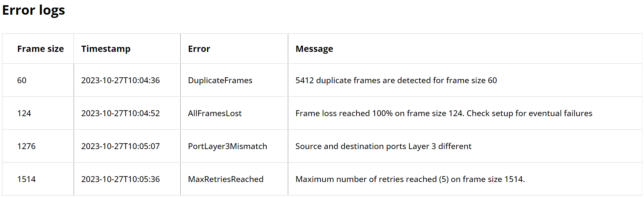Click frame size cell 124

(24, 114)
